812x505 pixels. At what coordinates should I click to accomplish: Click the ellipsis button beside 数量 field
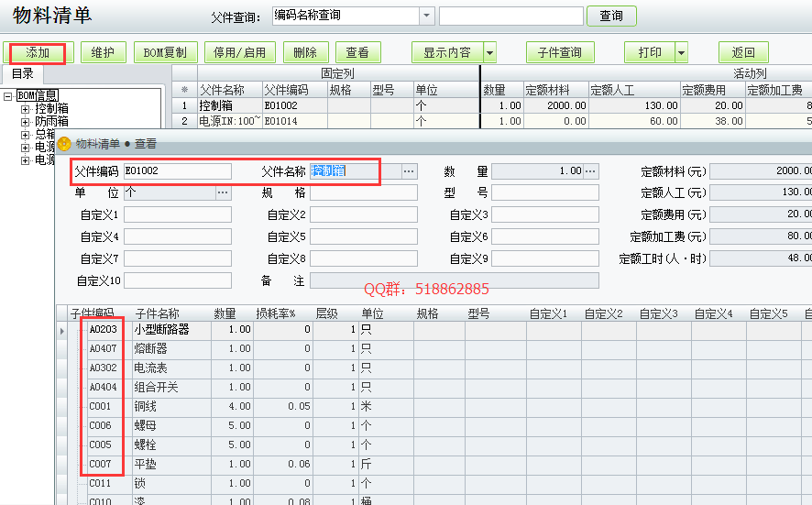591,171
